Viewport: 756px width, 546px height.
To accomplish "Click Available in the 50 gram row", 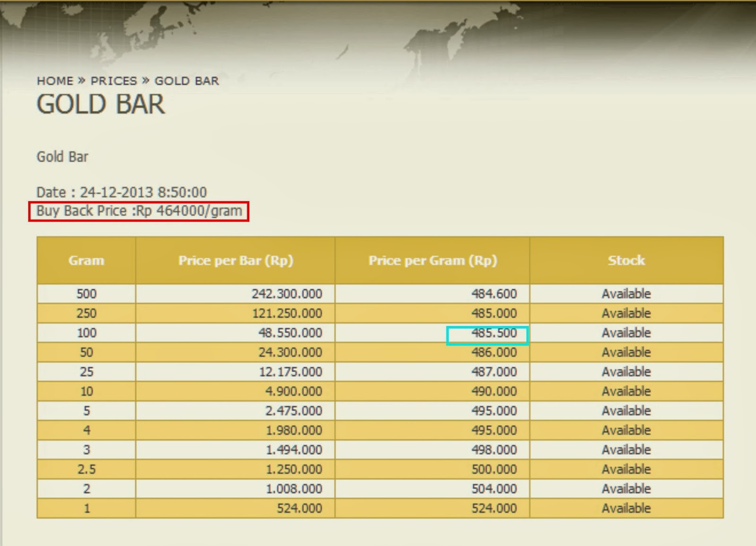I will tap(627, 352).
